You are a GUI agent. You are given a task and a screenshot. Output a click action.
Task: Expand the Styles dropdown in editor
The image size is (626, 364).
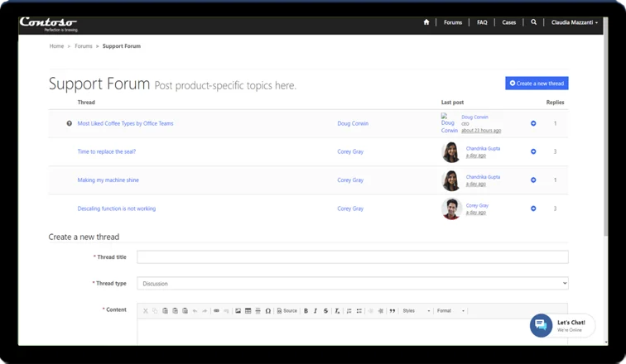[x=416, y=311]
